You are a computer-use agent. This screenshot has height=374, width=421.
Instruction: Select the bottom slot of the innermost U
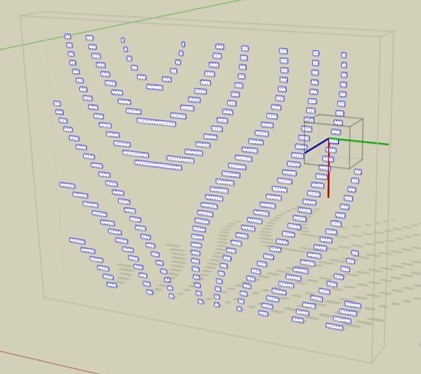pyautogui.click(x=155, y=87)
